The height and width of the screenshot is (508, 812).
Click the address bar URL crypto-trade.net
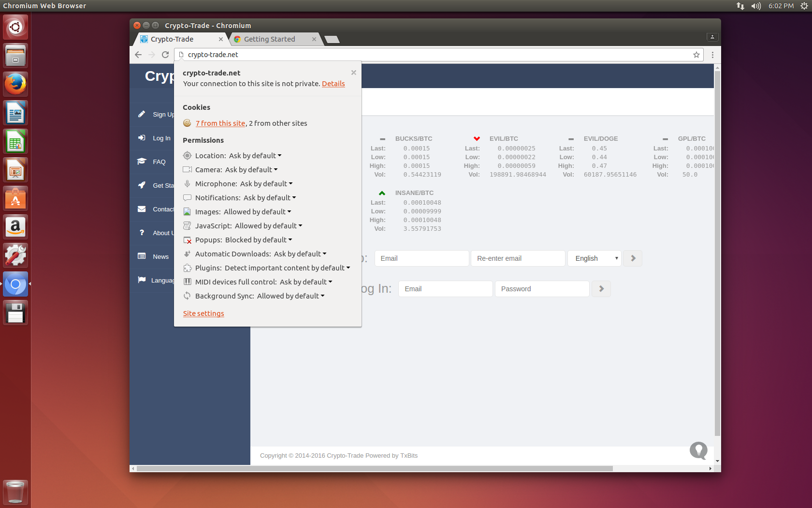tap(213, 55)
